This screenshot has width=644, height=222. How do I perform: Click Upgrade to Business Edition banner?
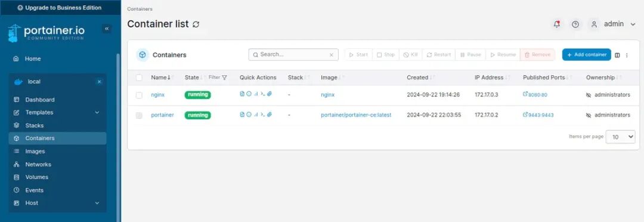[60, 7]
